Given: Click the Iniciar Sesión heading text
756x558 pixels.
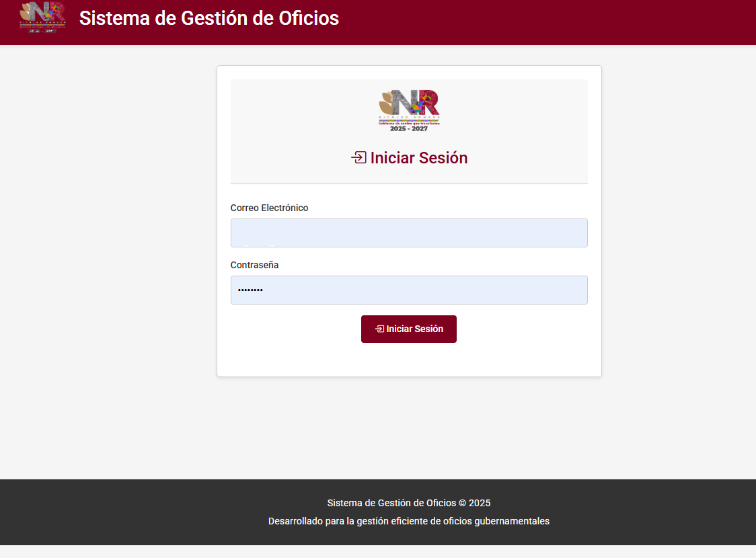Looking at the screenshot, I should pyautogui.click(x=418, y=158).
